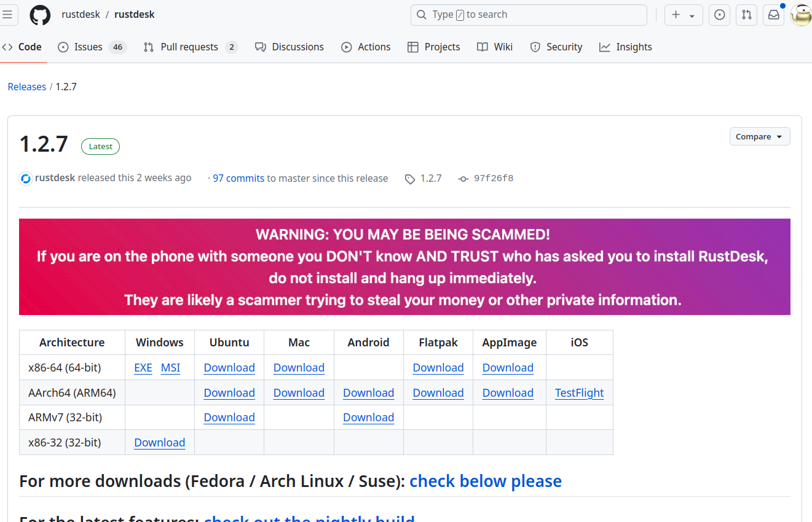Screen dimensions: 812x522
Task: Download Flatpak x86-64 build
Action: pyautogui.click(x=438, y=368)
